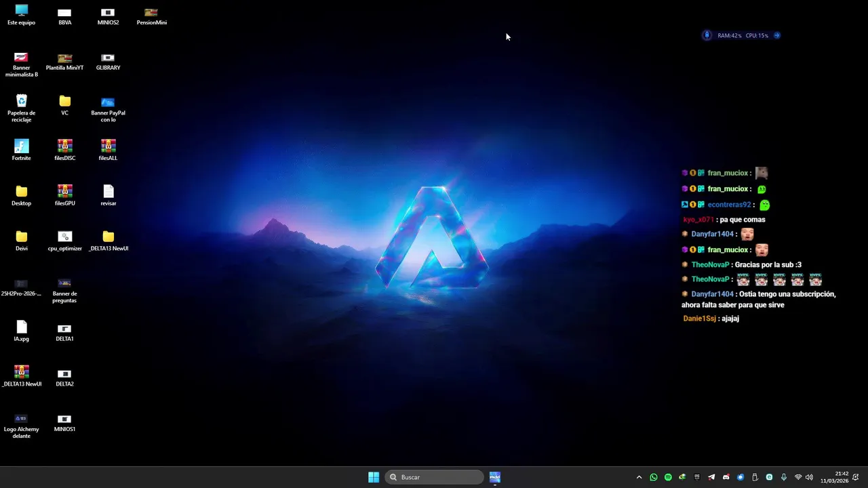Select the Plantilla MiniYT file
This screenshot has height=488, width=868.
(64, 62)
